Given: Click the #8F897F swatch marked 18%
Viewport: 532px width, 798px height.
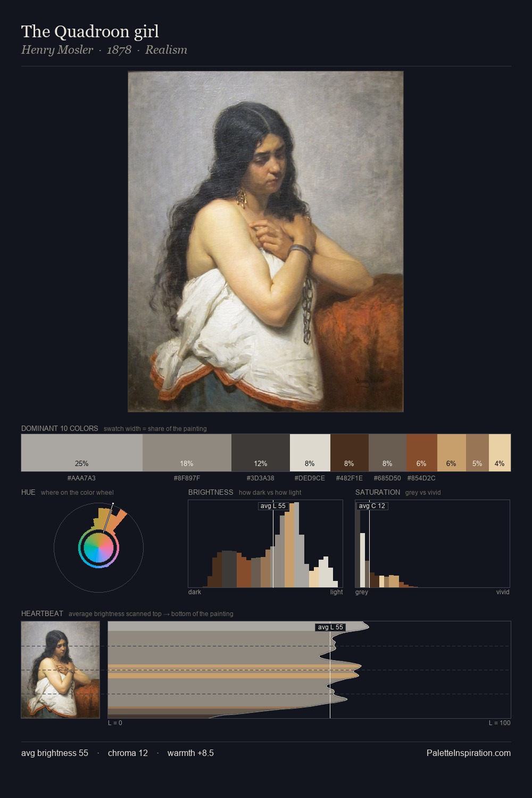Looking at the screenshot, I should point(187,453).
